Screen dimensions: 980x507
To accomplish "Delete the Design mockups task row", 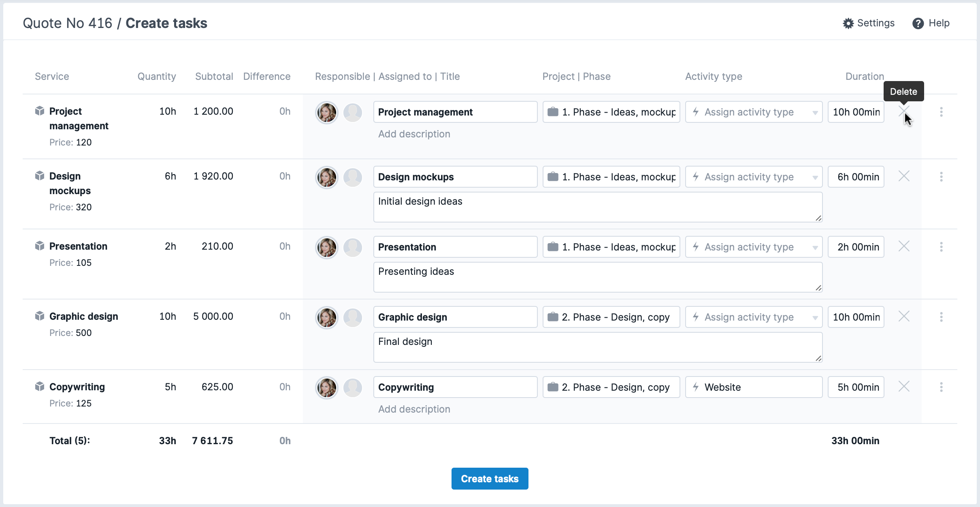I will click(x=904, y=176).
